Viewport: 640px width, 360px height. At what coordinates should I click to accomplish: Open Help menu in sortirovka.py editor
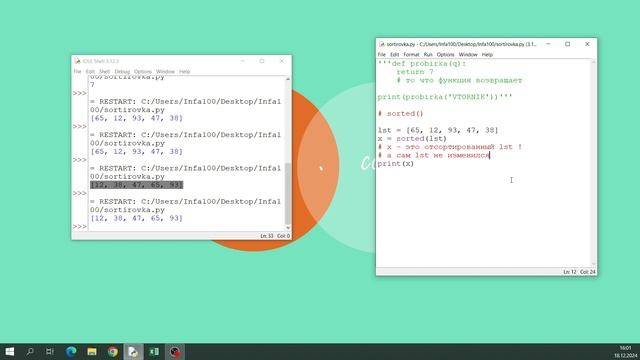pyautogui.click(x=487, y=55)
